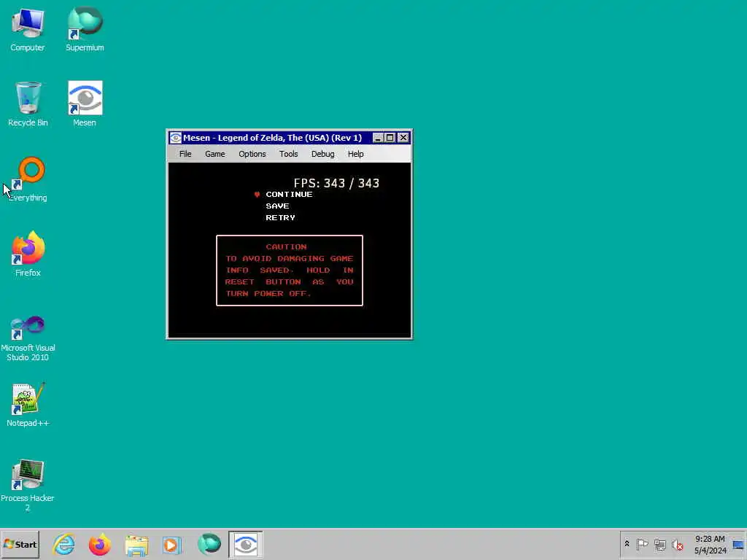The height and width of the screenshot is (560, 747).
Task: Open the clock showing 9:28 AM
Action: (x=710, y=544)
